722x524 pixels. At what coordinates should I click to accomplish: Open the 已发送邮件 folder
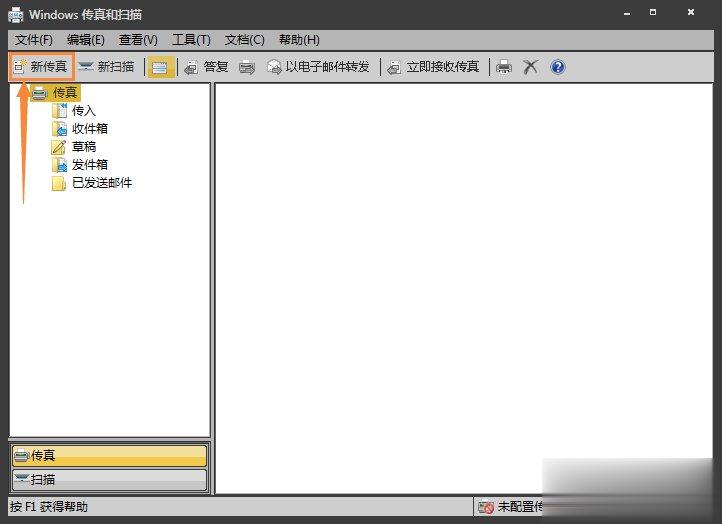[92, 183]
